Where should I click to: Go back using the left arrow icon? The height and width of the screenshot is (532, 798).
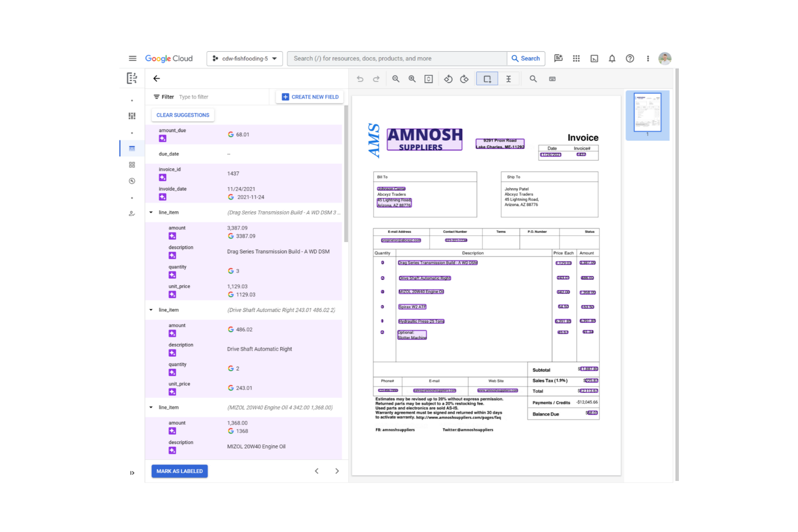click(156, 79)
